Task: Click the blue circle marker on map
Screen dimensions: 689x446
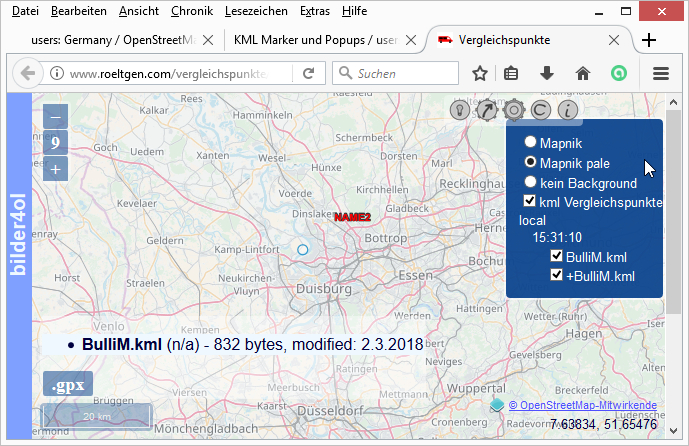Action: pyautogui.click(x=302, y=250)
